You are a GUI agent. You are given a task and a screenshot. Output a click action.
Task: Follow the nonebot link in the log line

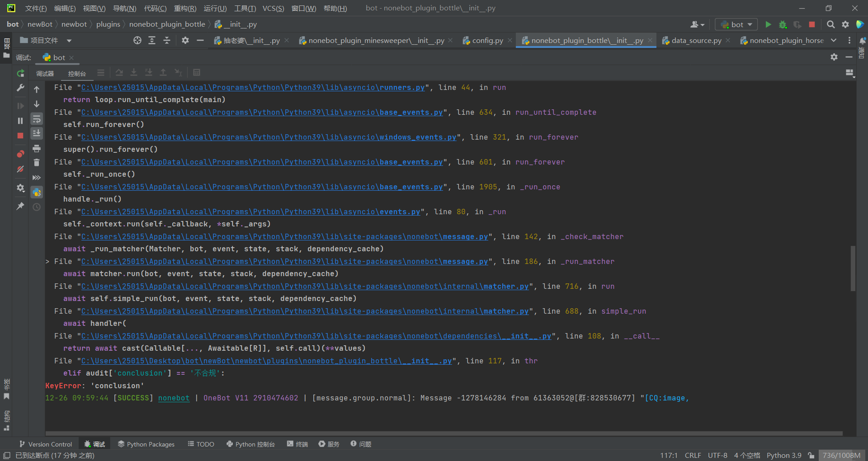point(174,398)
